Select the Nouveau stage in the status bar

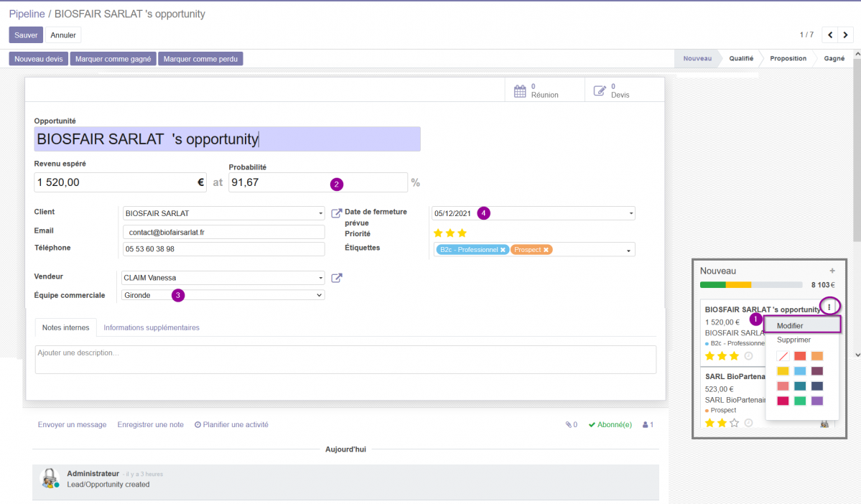coord(697,58)
